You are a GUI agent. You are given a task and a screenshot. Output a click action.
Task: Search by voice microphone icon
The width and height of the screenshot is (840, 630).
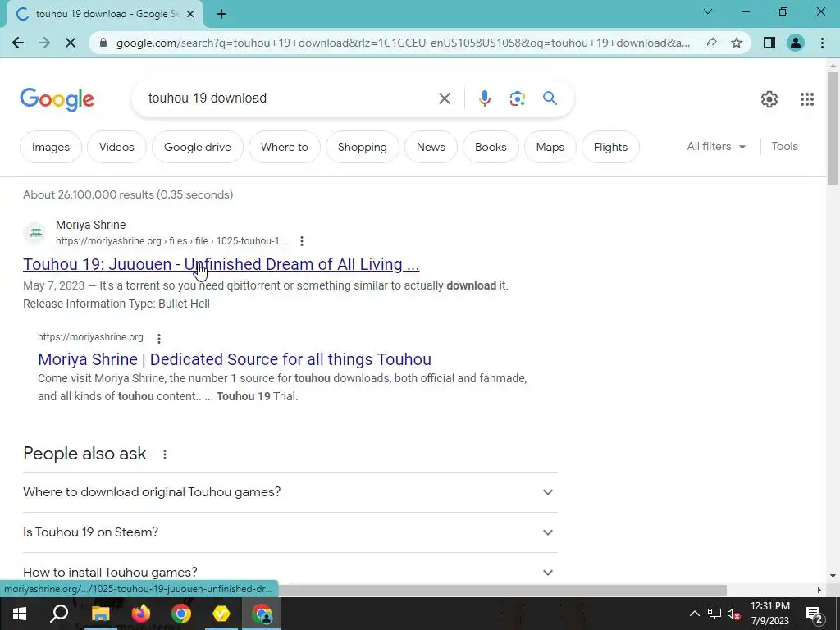point(484,98)
